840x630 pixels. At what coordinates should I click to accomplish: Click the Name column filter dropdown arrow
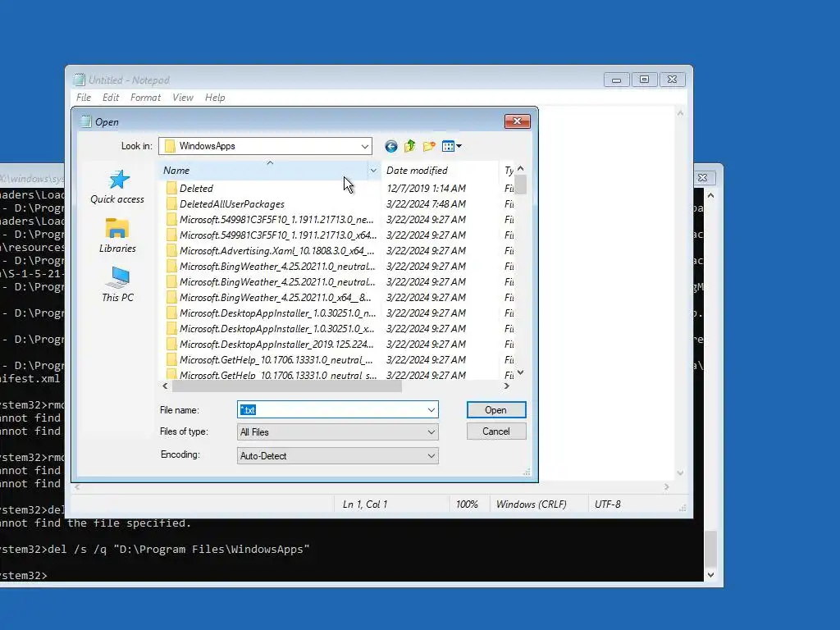pyautogui.click(x=373, y=171)
